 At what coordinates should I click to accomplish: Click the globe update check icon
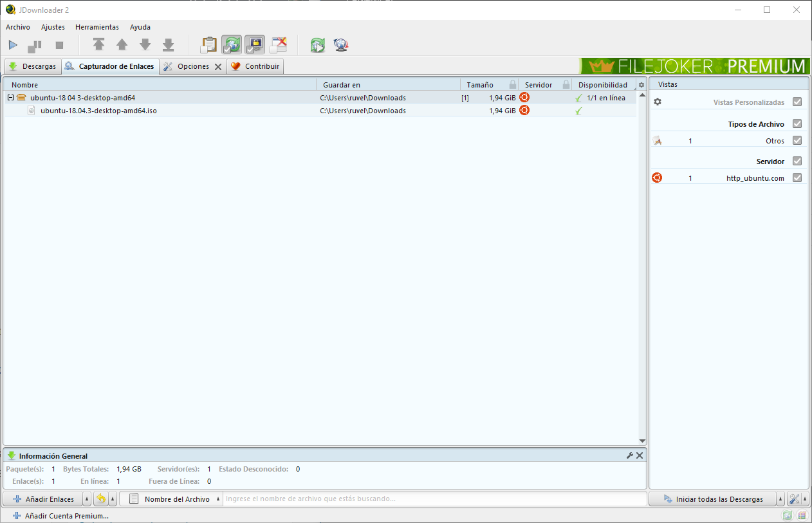(x=341, y=45)
